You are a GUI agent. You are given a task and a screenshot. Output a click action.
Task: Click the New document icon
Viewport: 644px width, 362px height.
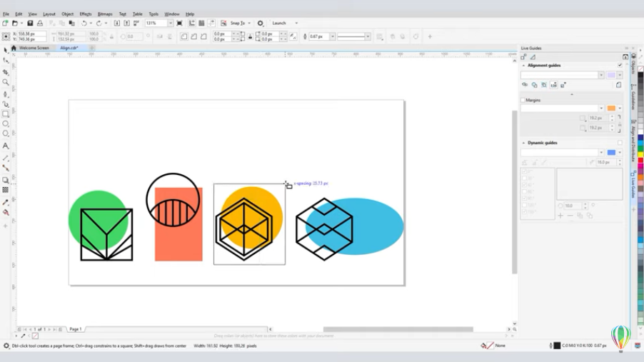(x=5, y=23)
